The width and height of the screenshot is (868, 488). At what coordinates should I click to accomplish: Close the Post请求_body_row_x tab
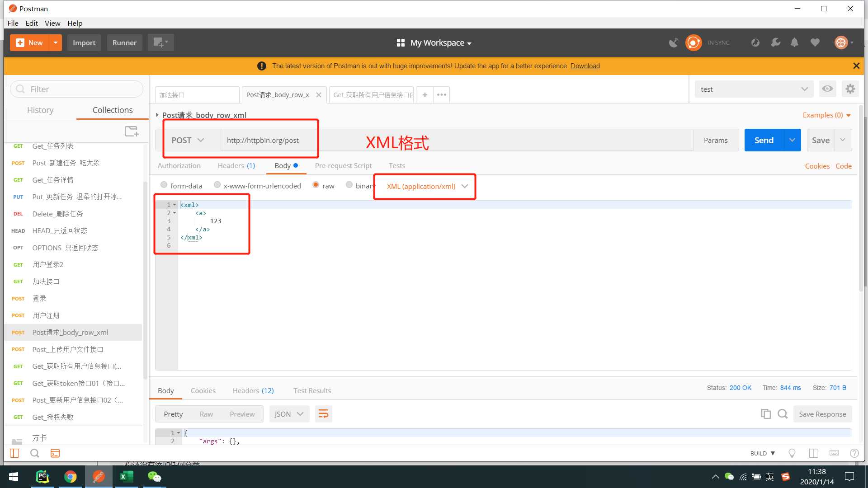[319, 95]
